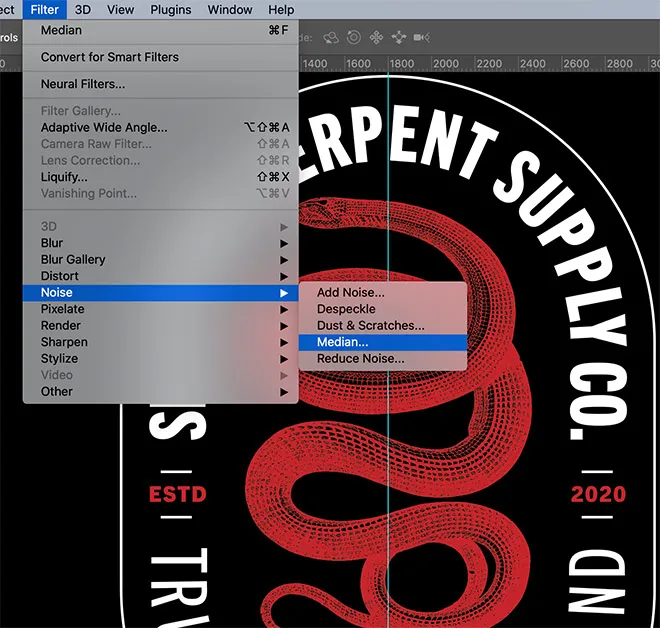Image resolution: width=660 pixels, height=628 pixels.
Task: Open the Window menu in menu bar
Action: 230,10
